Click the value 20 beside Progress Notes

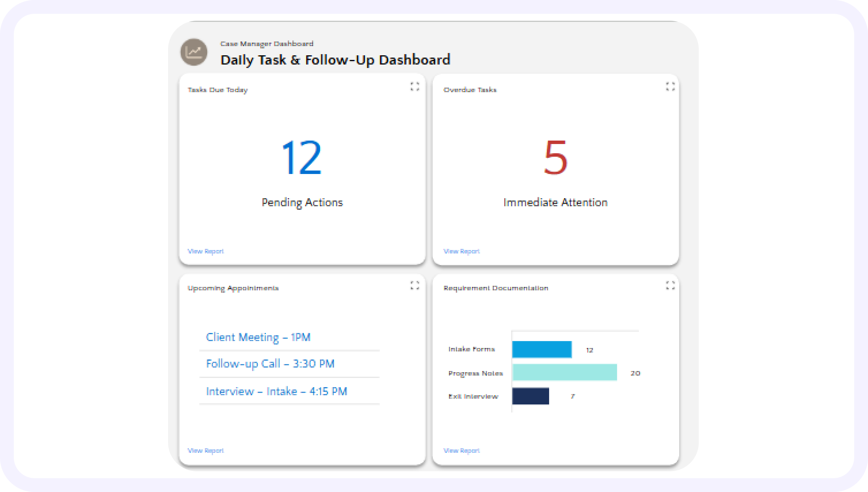click(x=635, y=373)
